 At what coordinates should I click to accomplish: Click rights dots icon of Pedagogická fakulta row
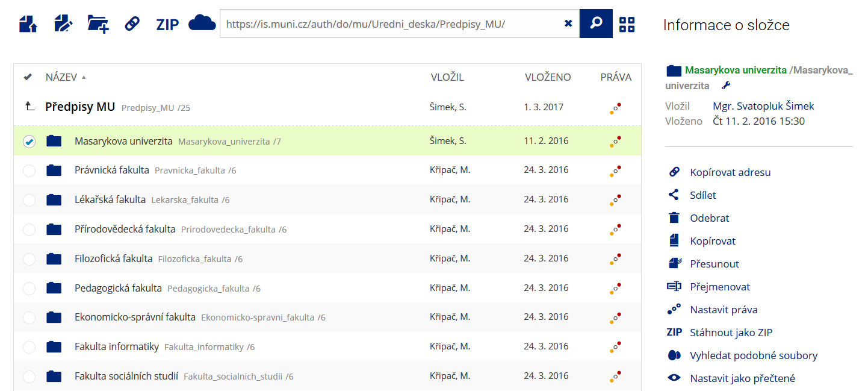(615, 289)
